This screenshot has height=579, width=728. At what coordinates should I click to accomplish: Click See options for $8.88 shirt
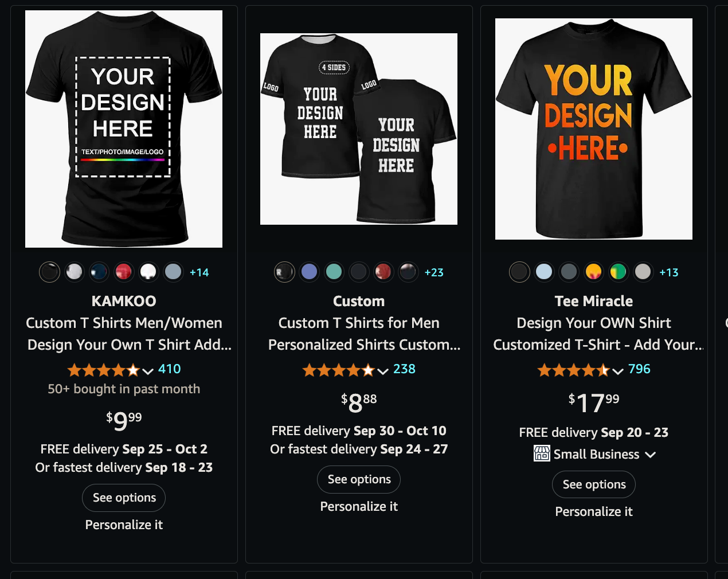[359, 479]
